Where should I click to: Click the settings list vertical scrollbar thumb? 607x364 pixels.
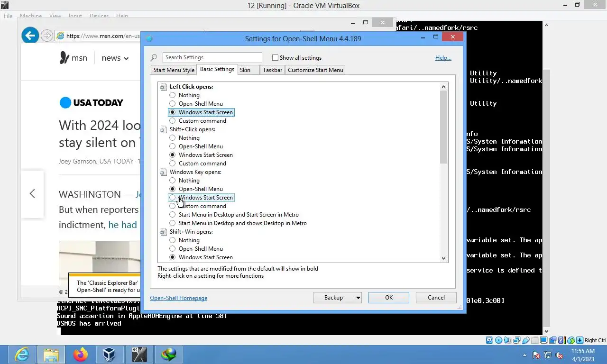[x=444, y=127]
